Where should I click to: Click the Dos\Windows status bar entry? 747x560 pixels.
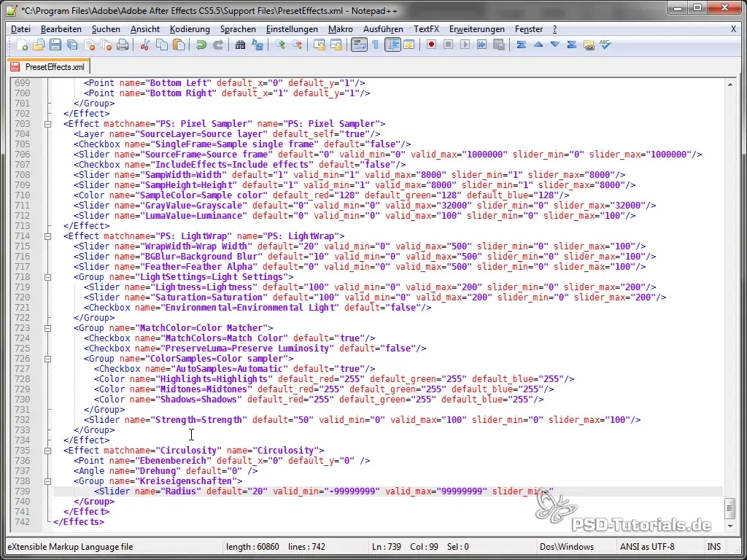tap(566, 547)
